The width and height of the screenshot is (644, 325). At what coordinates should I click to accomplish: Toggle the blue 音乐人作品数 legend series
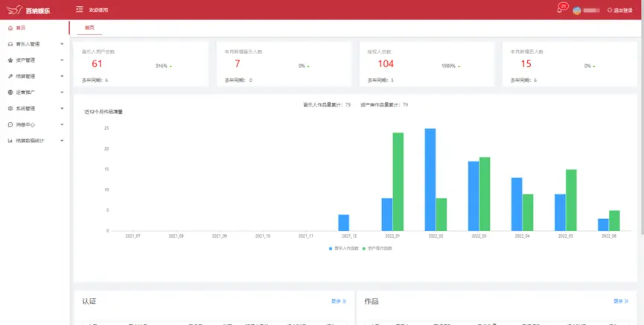345,247
